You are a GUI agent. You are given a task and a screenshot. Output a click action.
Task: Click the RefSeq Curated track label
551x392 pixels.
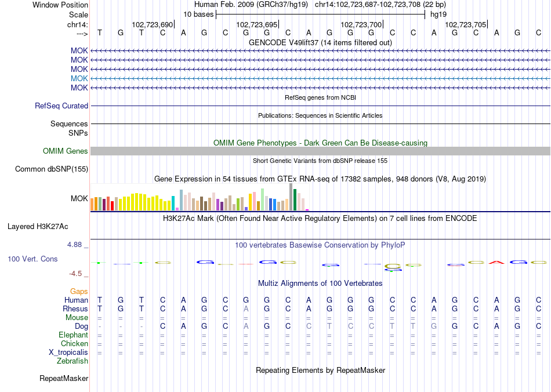(61, 106)
